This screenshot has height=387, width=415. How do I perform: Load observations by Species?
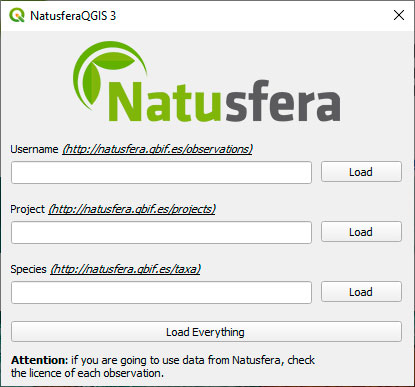point(361,292)
